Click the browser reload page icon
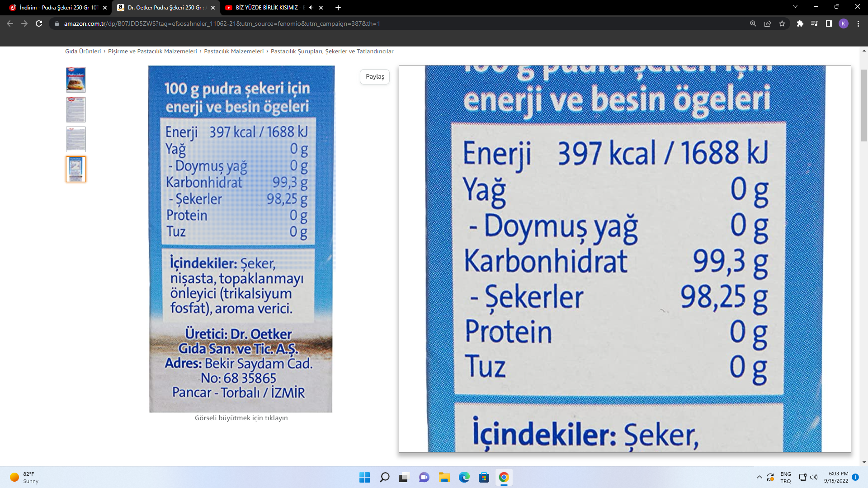868x488 pixels. (39, 23)
